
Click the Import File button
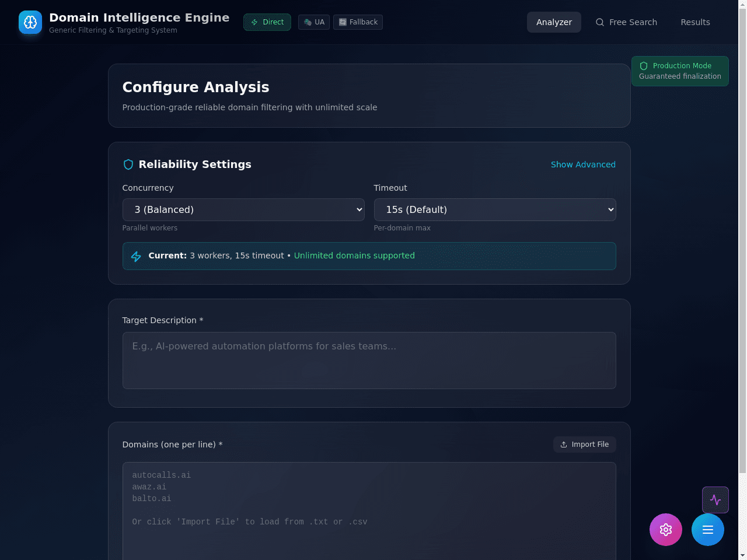tap(584, 444)
